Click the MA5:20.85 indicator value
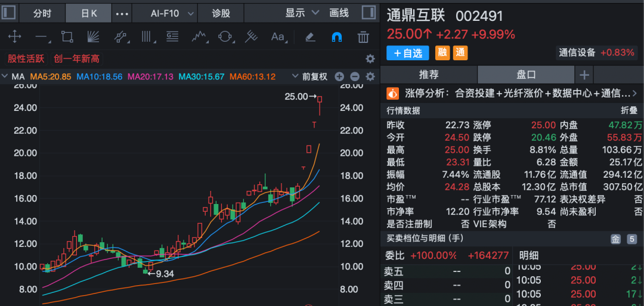644x306 pixels. point(51,76)
